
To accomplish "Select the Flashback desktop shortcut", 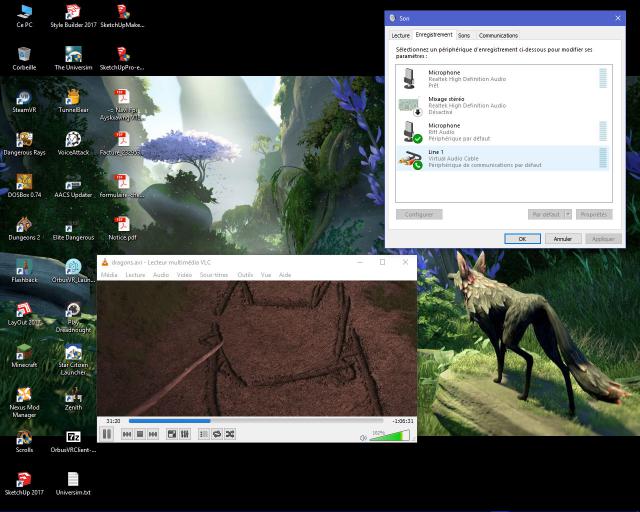I will point(24,271).
